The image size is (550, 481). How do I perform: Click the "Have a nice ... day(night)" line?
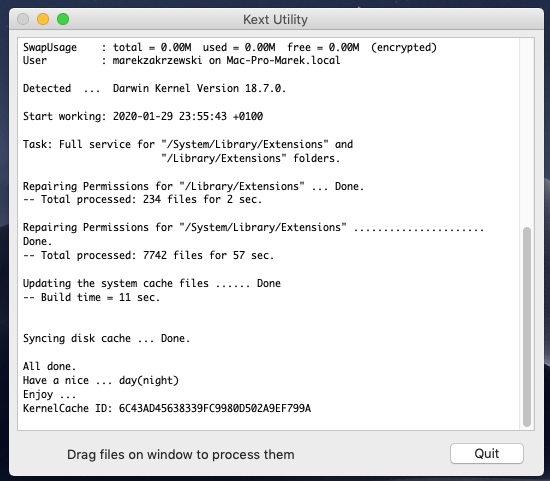[x=101, y=380]
